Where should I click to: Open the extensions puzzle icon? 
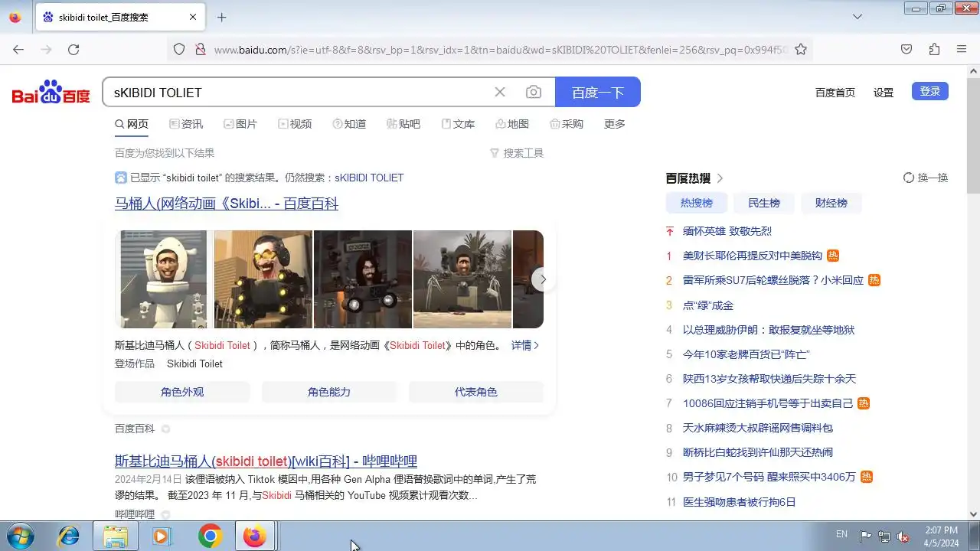coord(934,49)
